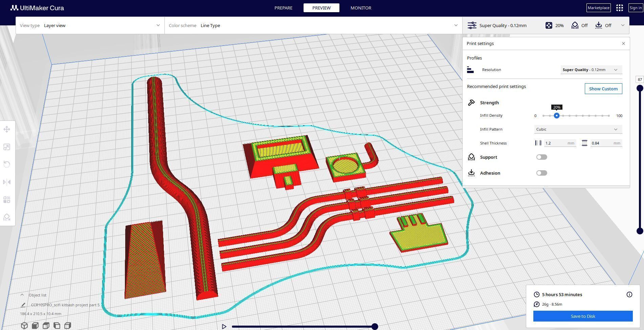This screenshot has width=644, height=330.
Task: Play the layer simulation
Action: coord(224,327)
